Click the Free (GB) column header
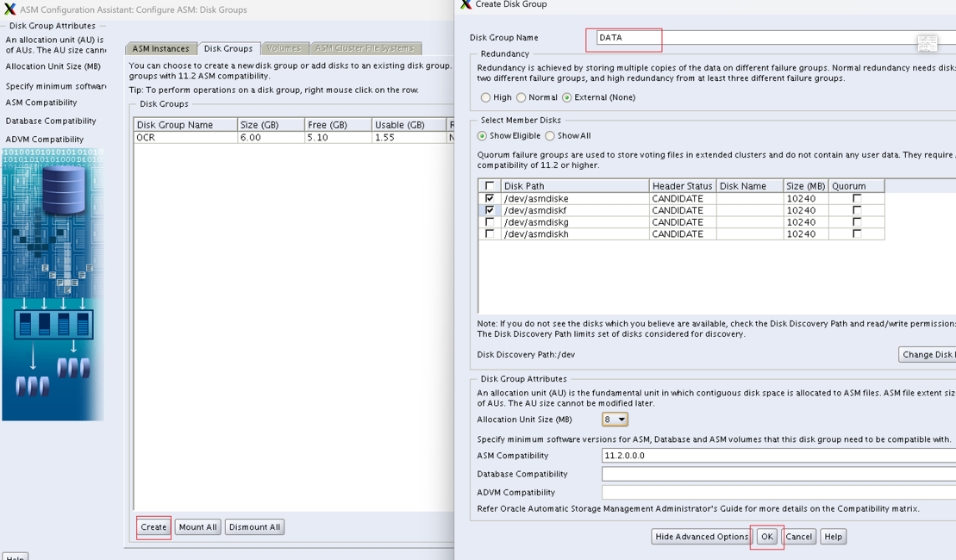The height and width of the screenshot is (560, 956). 338,125
